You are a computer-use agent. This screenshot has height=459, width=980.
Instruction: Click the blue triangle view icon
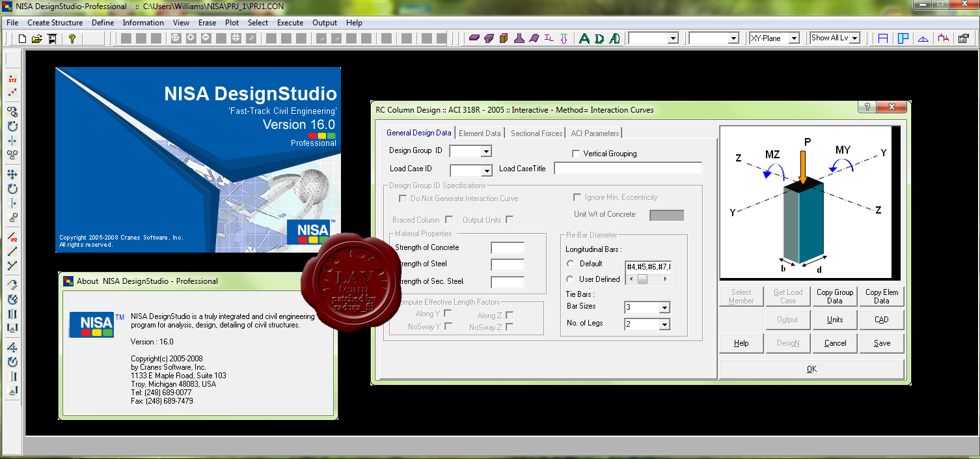(x=923, y=38)
